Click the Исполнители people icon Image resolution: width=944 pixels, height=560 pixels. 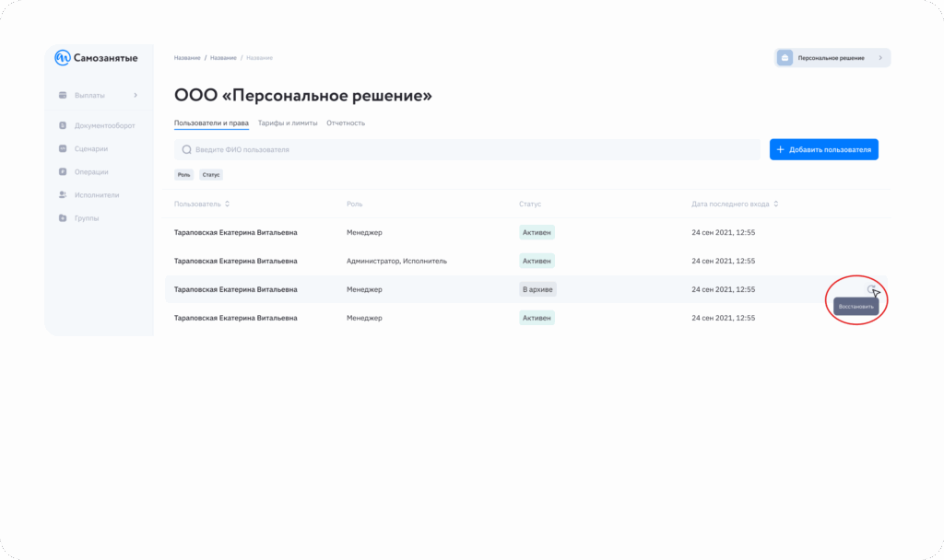coord(63,195)
